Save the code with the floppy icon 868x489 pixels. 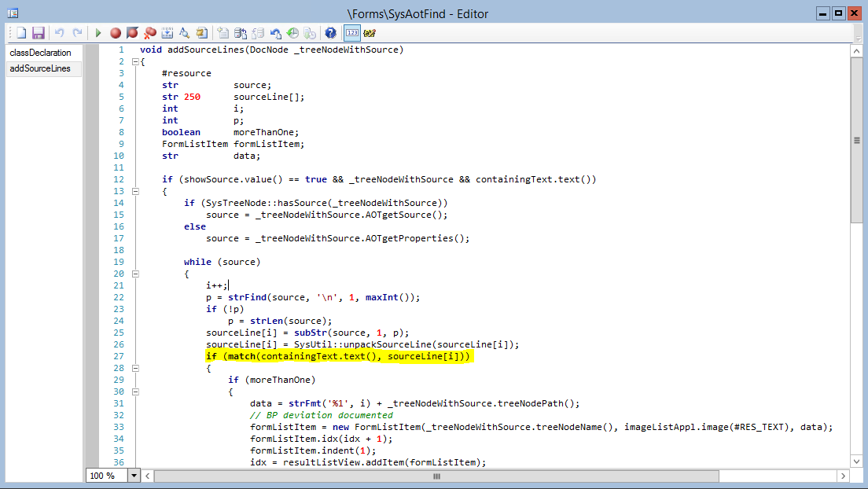click(x=39, y=33)
